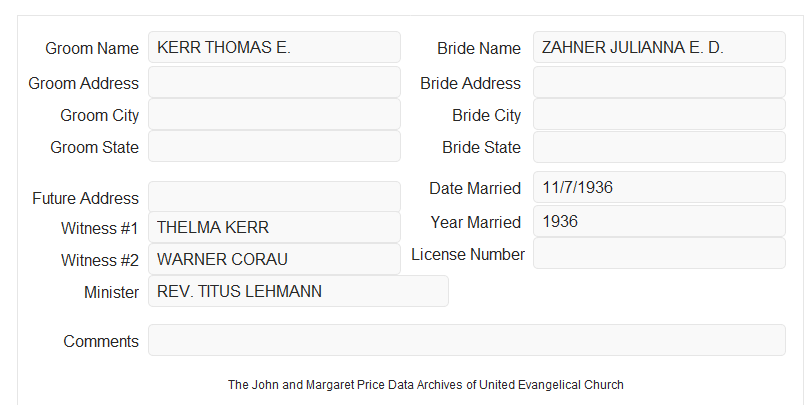Image resolution: width=805 pixels, height=405 pixels.
Task: Select the Groom City field
Action: click(274, 114)
